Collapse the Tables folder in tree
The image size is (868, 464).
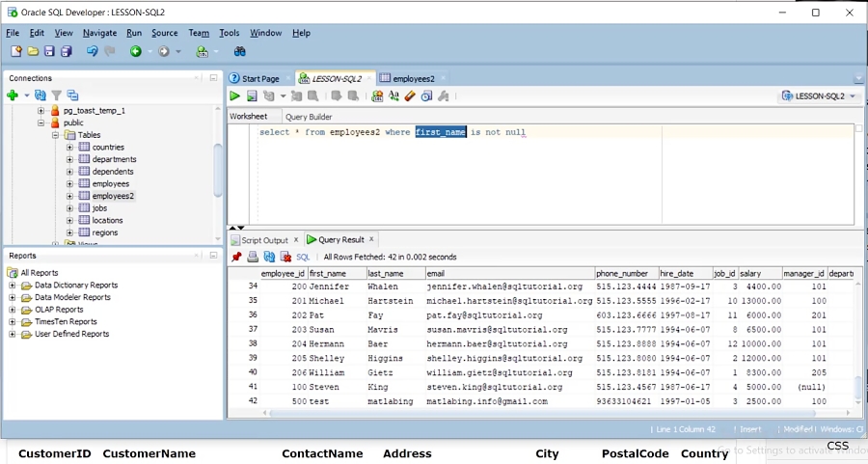(x=56, y=135)
